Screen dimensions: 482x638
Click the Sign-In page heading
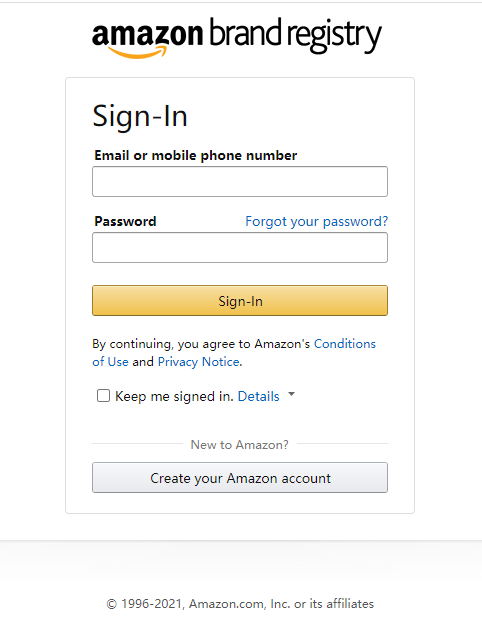(x=140, y=116)
